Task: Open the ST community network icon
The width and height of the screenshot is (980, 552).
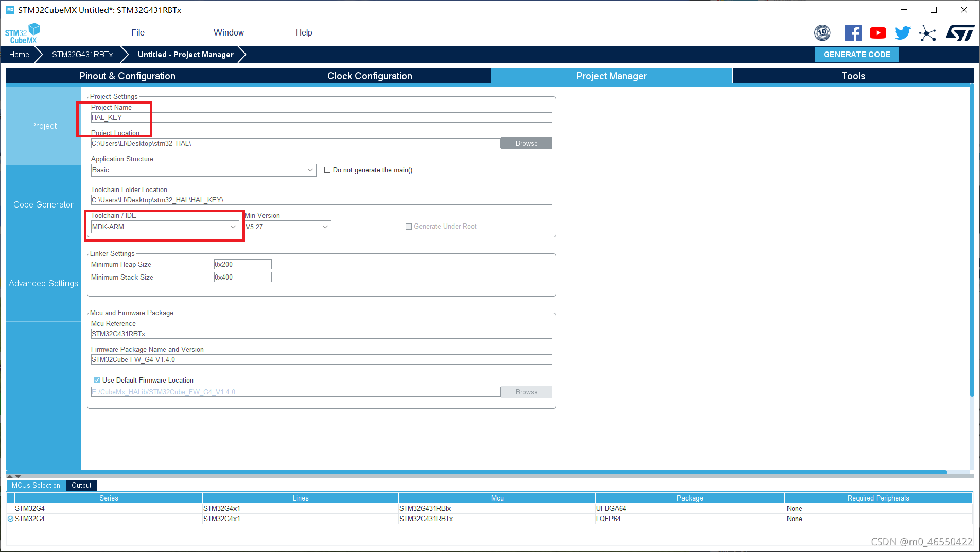Action: tap(927, 33)
